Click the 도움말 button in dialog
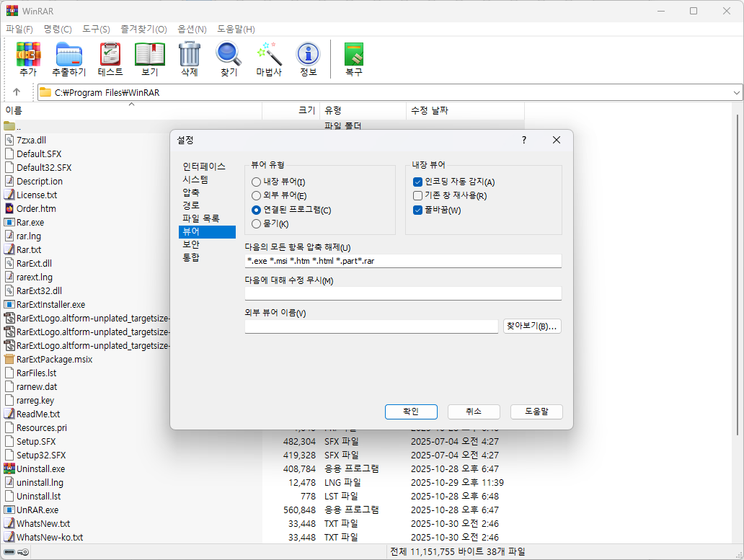Screen dimensions: 744x560 536,412
